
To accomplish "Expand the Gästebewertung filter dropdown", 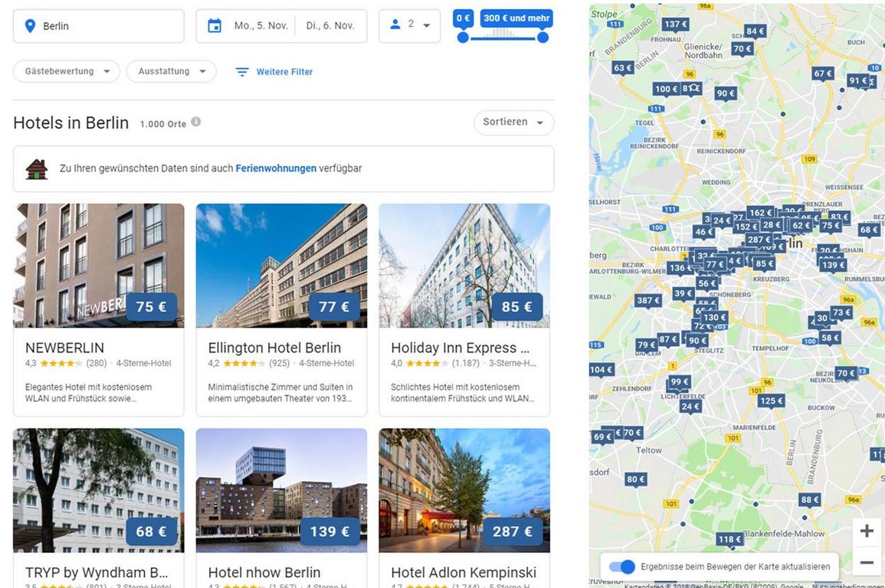I will (x=67, y=72).
